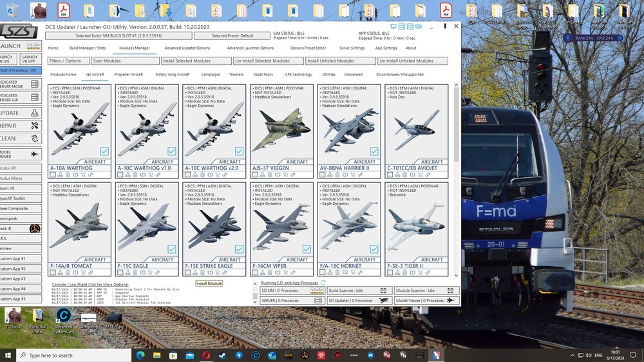This screenshot has width=644, height=362.
Task: Click the link icon under F-16CM VIPER
Action: click(x=292, y=272)
